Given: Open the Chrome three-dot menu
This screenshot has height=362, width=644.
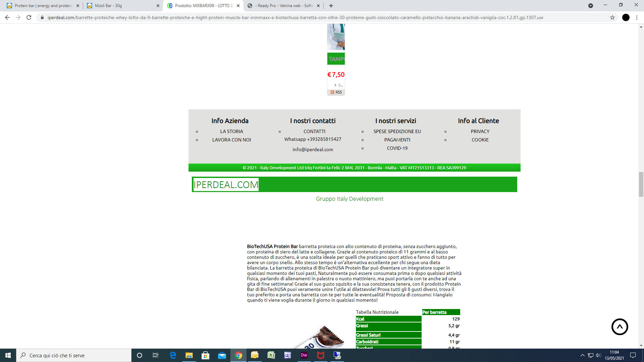Looking at the screenshot, I should (637, 17).
